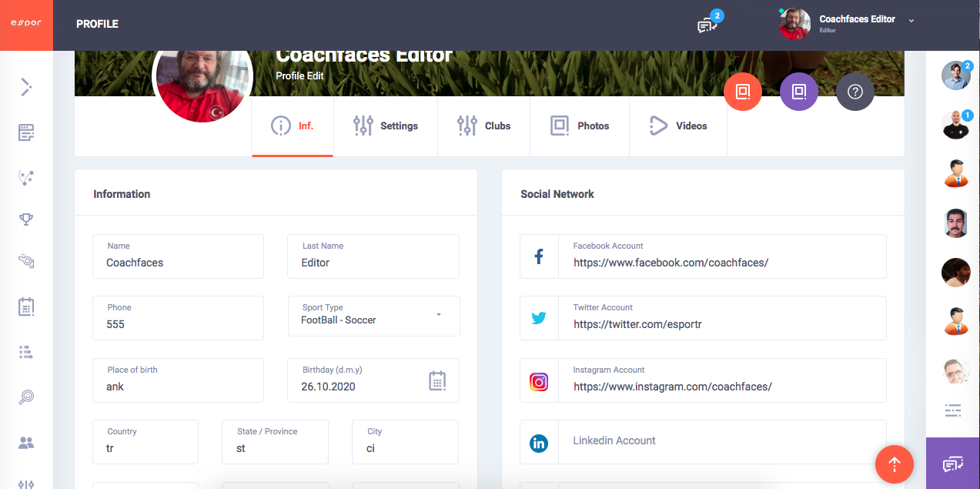This screenshot has width=980, height=489.
Task: Open the chat panel purple button
Action: tap(952, 464)
